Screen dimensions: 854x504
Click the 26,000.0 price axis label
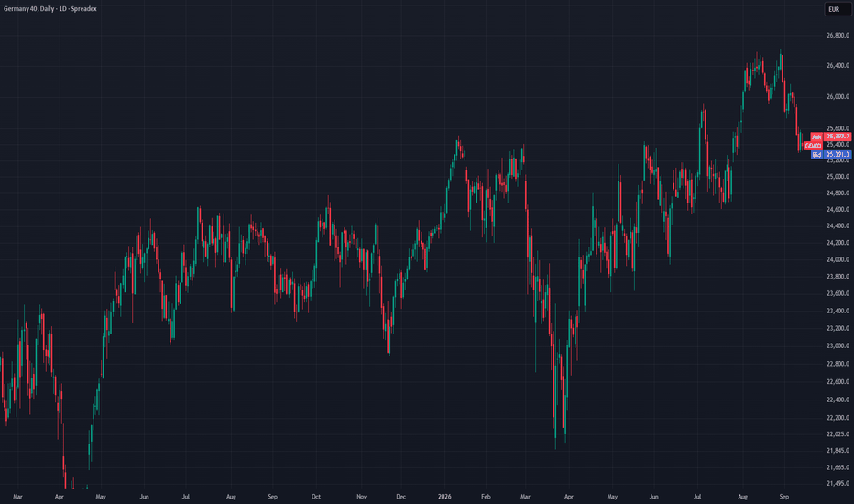(838, 97)
